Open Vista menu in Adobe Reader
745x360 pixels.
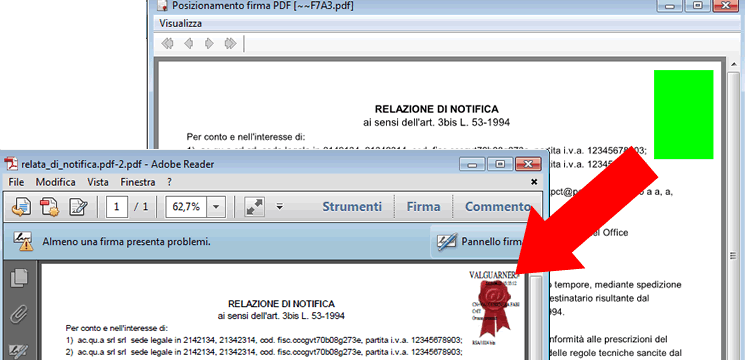coord(98,182)
